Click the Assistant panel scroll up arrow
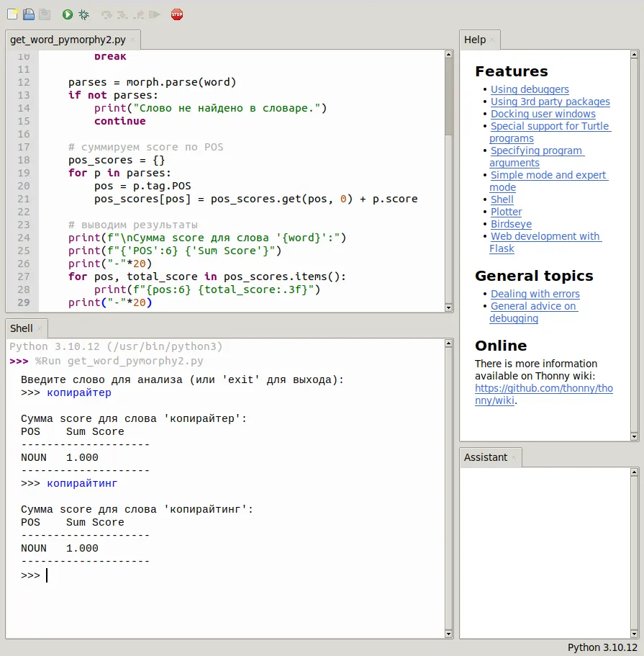 (x=635, y=472)
